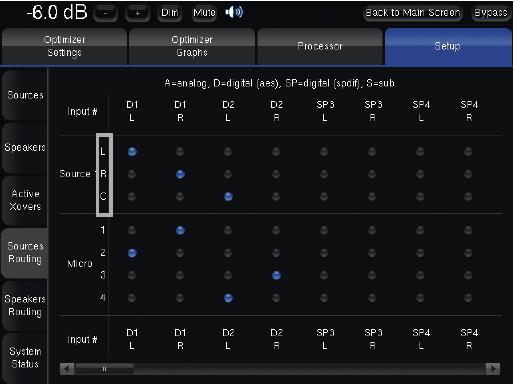Click the bottom SP4 R column header
The height and width of the screenshot is (384, 514).
coord(469,339)
